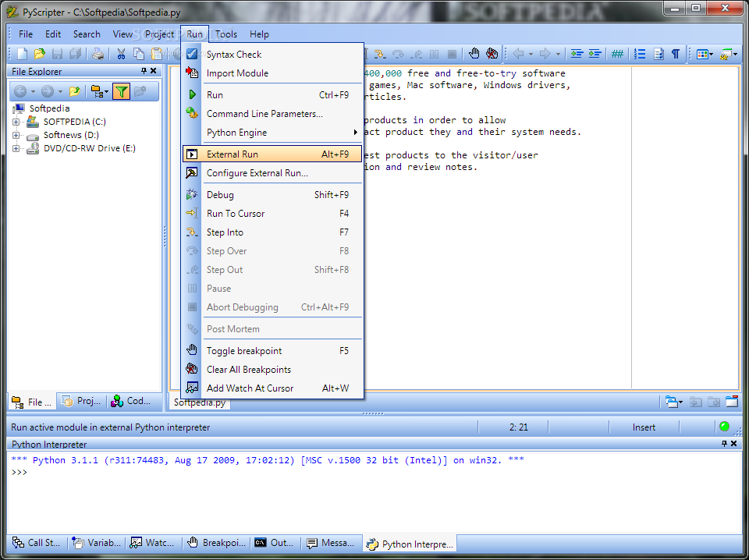
Task: Toggle the File Explorer filter funnel button
Action: [x=122, y=90]
